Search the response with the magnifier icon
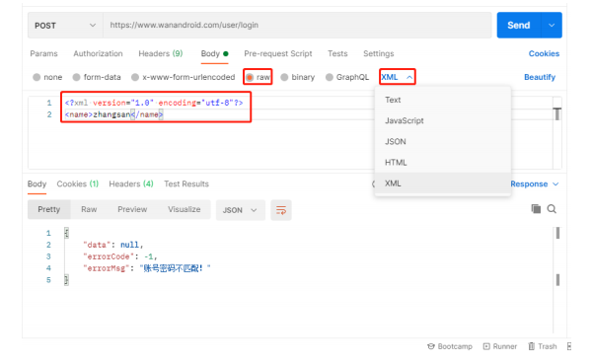 [552, 209]
